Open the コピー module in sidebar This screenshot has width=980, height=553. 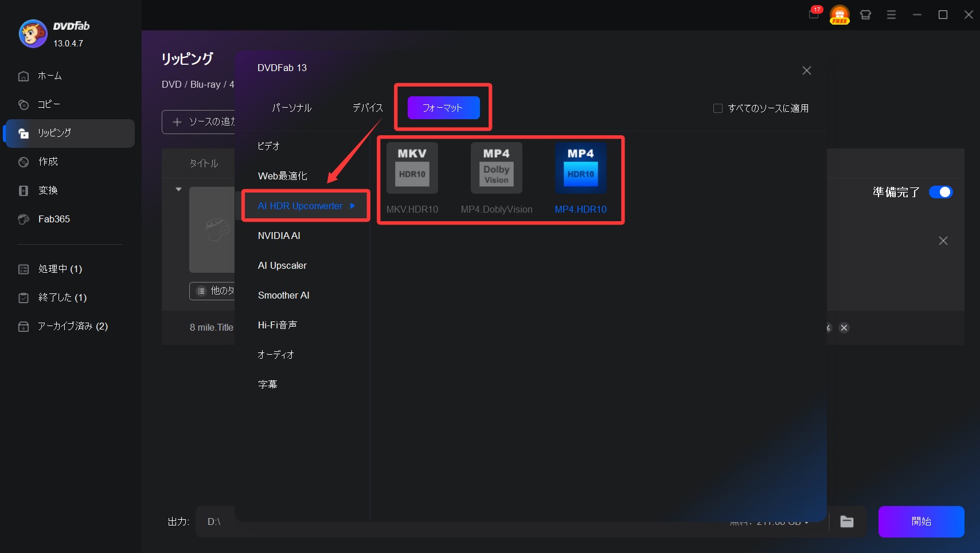point(70,104)
